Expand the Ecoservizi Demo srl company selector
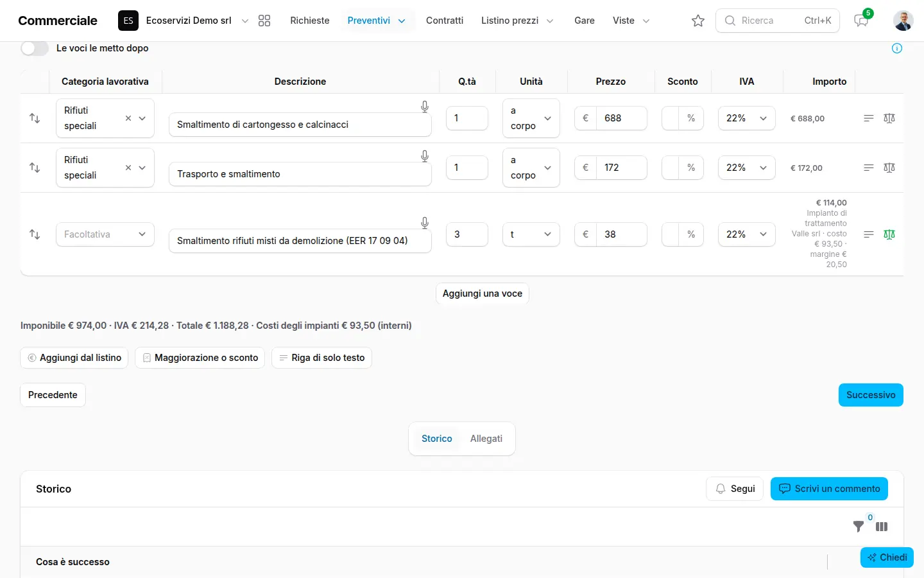The height and width of the screenshot is (578, 924). [184, 21]
